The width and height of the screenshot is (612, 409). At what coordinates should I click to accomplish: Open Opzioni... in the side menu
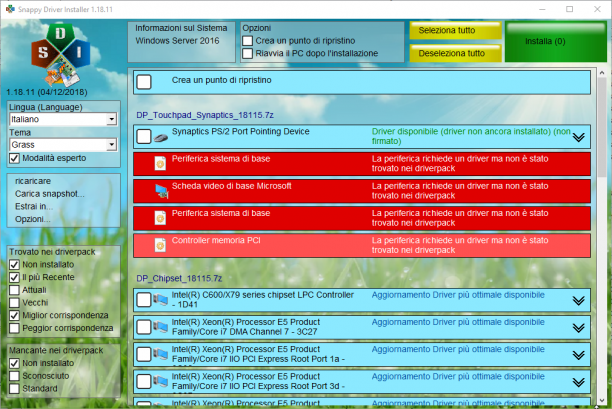coord(33,219)
